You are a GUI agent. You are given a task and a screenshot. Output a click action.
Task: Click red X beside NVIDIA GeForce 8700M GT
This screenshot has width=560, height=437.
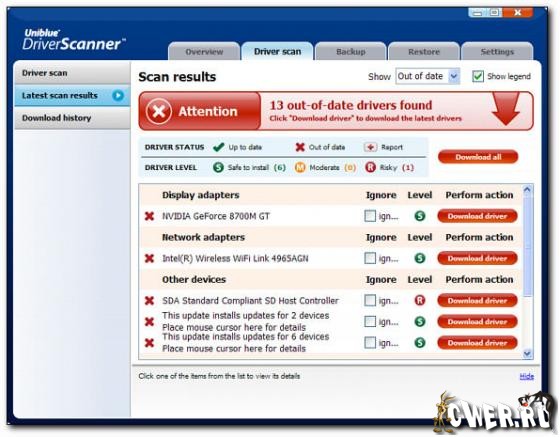(149, 216)
